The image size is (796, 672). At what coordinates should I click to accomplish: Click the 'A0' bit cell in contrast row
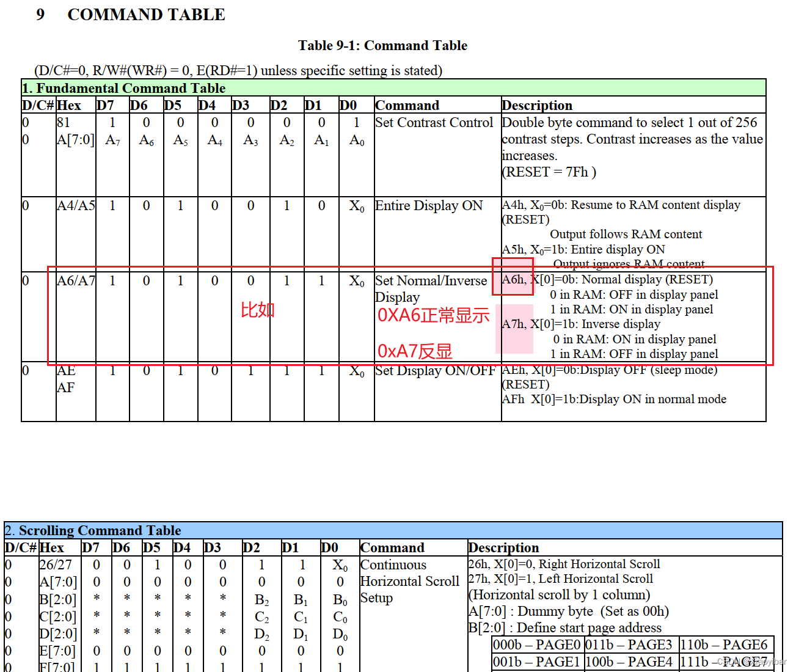[357, 141]
